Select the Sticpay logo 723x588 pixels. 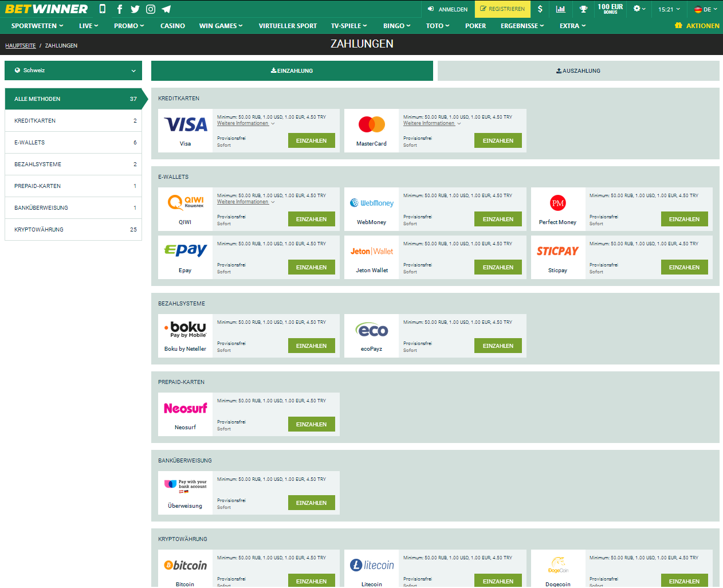pyautogui.click(x=558, y=251)
